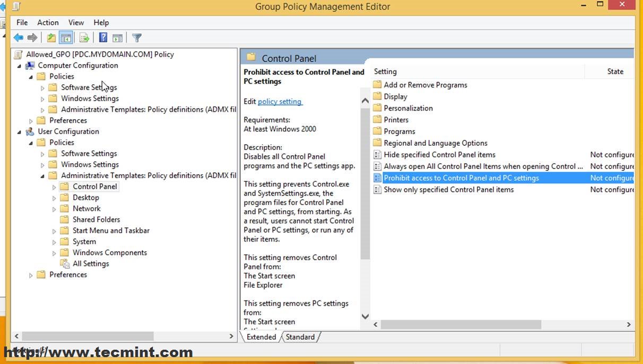Screen dimensions: 643x364
Task: Click the Export List toolbar icon
Action: [84, 38]
